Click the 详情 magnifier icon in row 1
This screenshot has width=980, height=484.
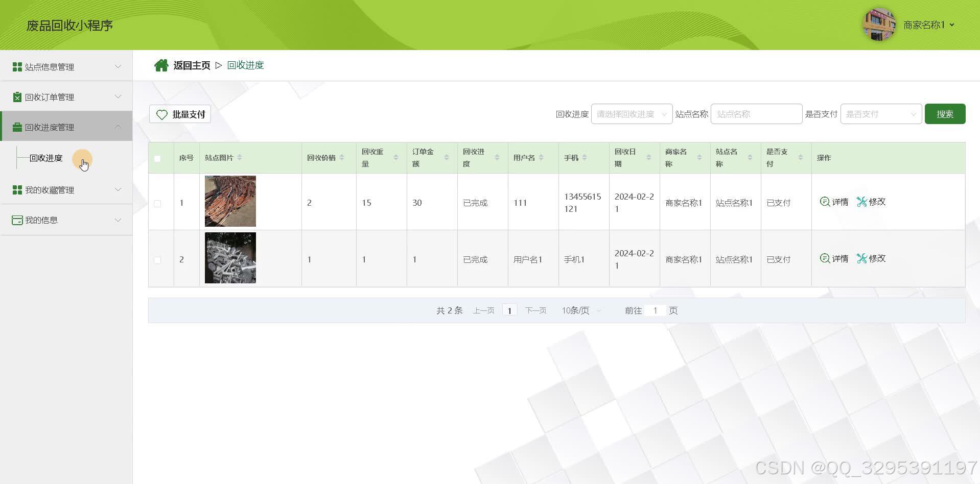[x=825, y=202]
